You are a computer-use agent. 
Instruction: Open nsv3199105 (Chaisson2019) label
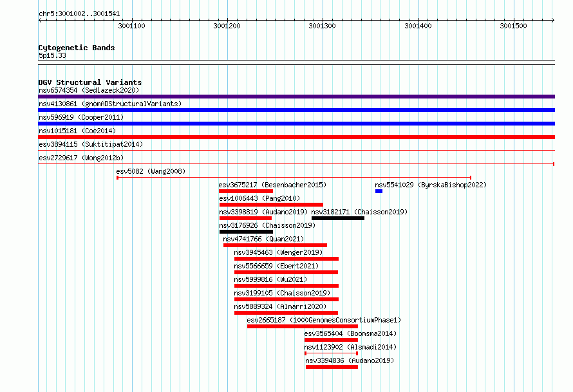pos(282,293)
